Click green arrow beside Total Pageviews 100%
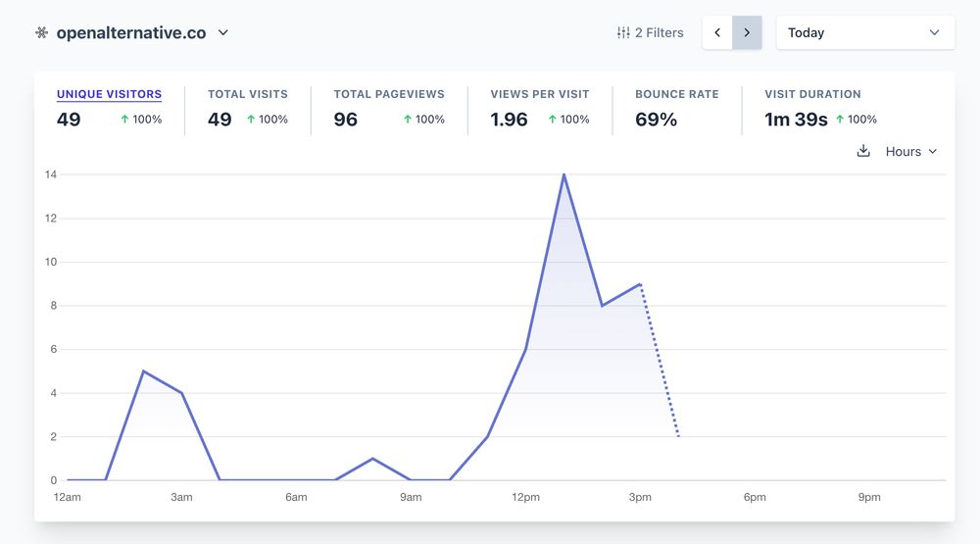980x544 pixels. click(408, 119)
